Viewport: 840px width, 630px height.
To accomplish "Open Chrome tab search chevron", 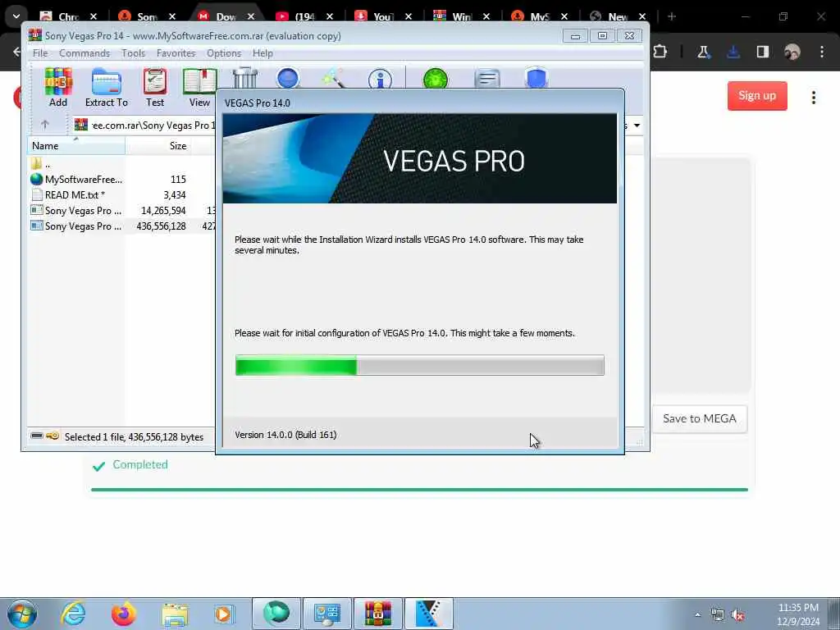I will [x=16, y=16].
